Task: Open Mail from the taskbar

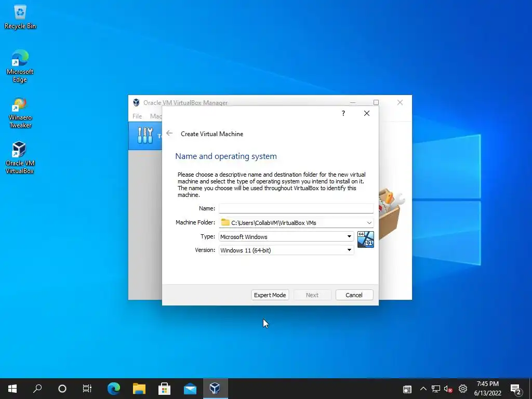Action: click(x=190, y=389)
